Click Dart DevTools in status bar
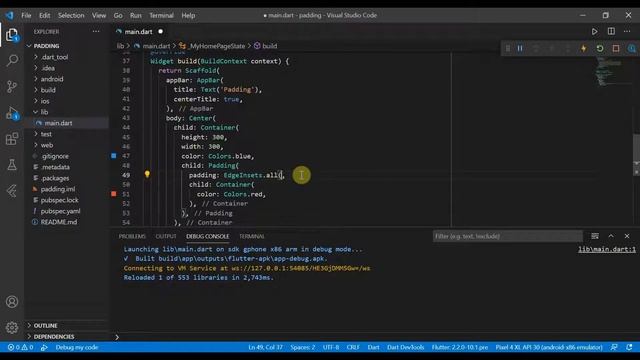The height and width of the screenshot is (360, 640). tap(405, 347)
